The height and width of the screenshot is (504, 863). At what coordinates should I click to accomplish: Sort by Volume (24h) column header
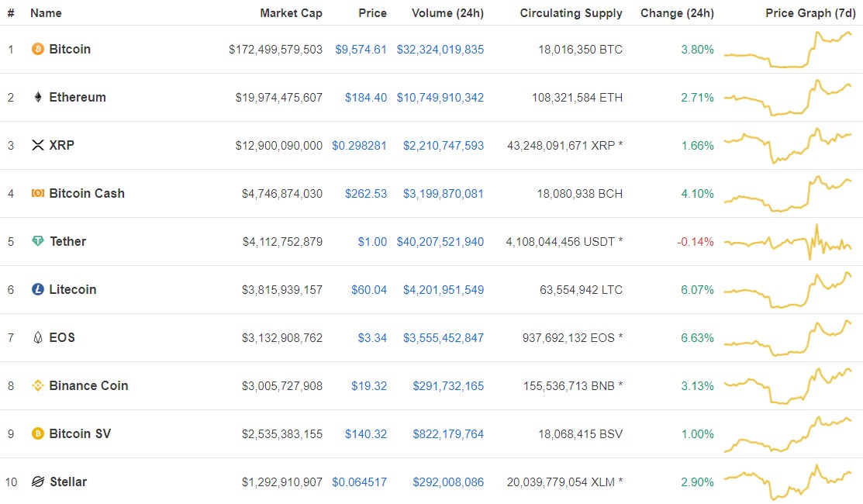pos(448,13)
